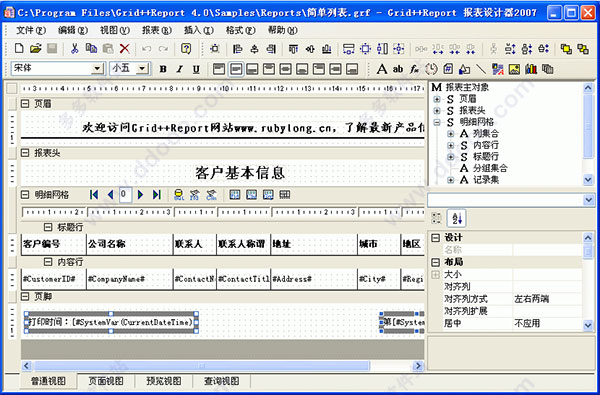
Task: Toggle italic formatting
Action: (x=179, y=69)
